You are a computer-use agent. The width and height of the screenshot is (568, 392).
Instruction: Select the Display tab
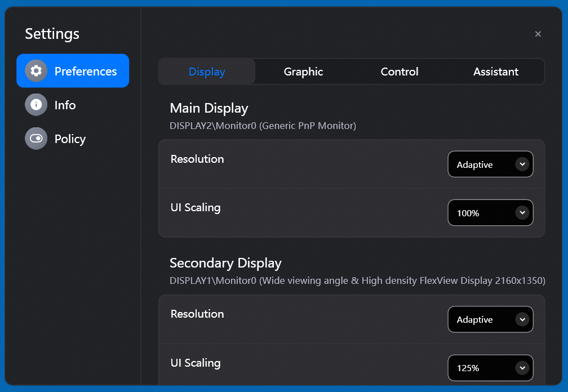pyautogui.click(x=207, y=72)
